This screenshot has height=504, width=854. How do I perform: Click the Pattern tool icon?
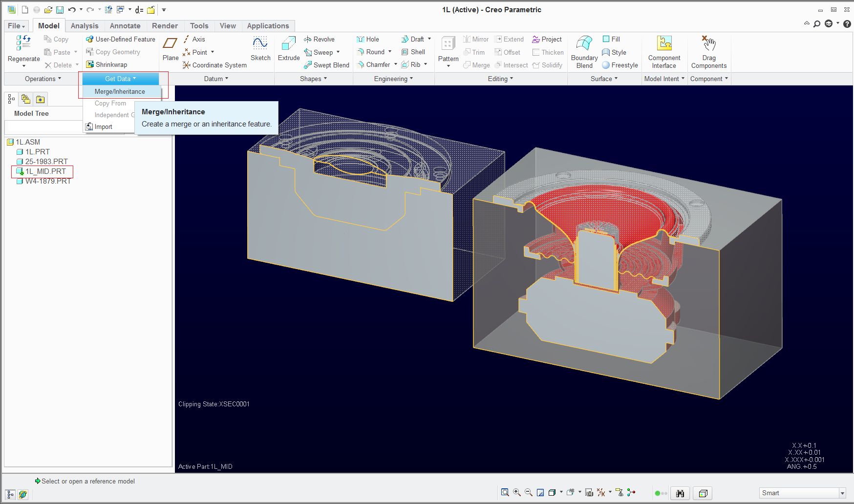(448, 43)
